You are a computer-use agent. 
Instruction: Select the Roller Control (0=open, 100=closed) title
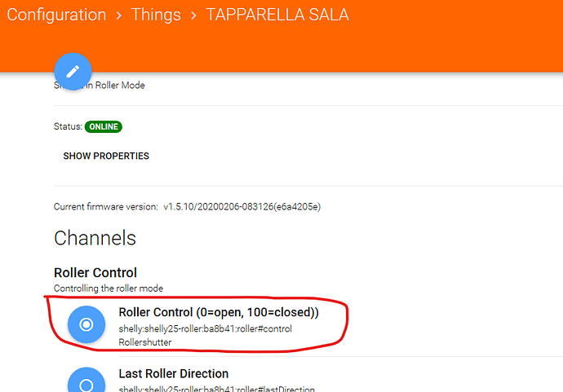point(218,312)
